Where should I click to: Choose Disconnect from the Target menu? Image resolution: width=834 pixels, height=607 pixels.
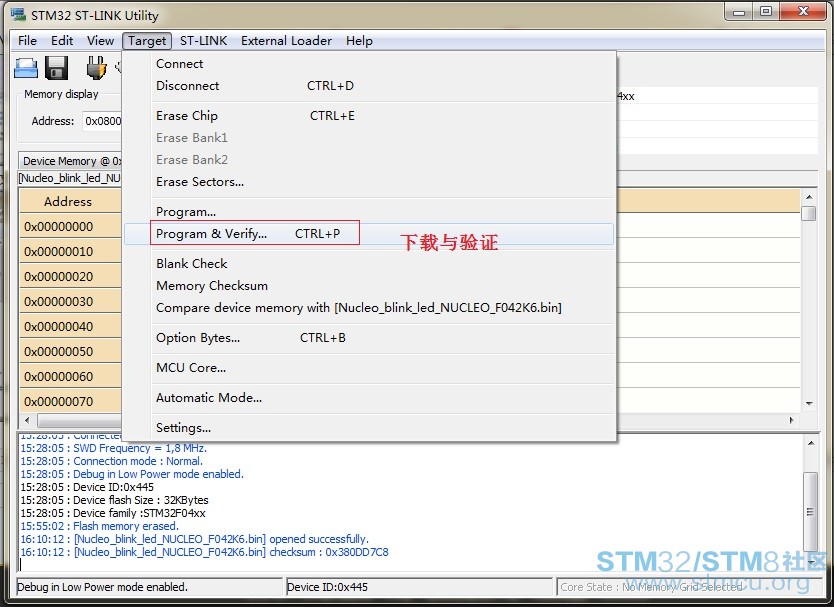pyautogui.click(x=369, y=86)
